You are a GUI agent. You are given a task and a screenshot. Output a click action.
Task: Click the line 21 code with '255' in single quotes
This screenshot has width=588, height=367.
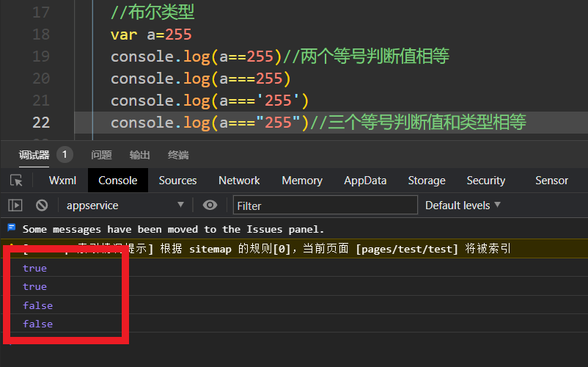pos(210,101)
